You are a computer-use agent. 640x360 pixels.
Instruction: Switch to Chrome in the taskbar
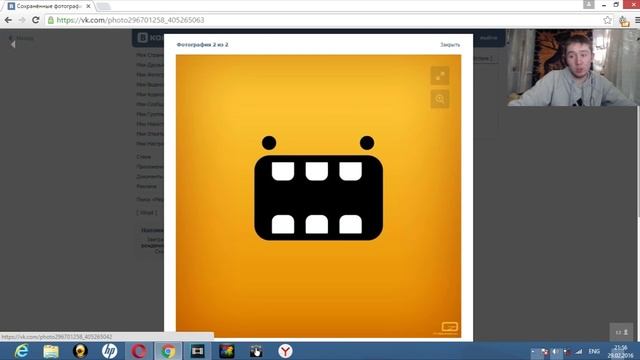coord(168,351)
